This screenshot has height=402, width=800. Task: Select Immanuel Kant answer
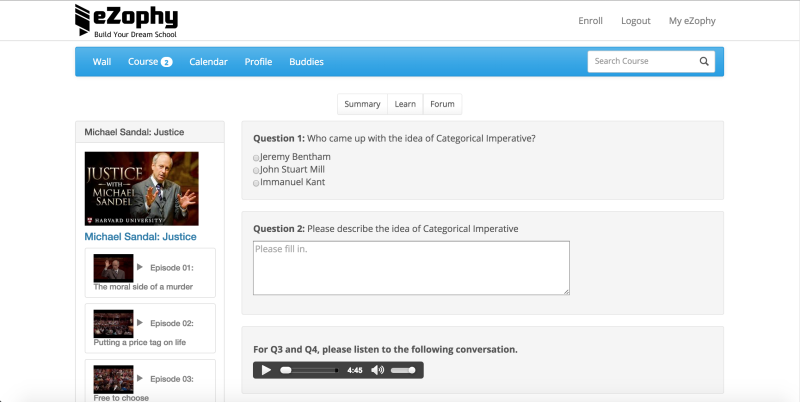point(256,183)
